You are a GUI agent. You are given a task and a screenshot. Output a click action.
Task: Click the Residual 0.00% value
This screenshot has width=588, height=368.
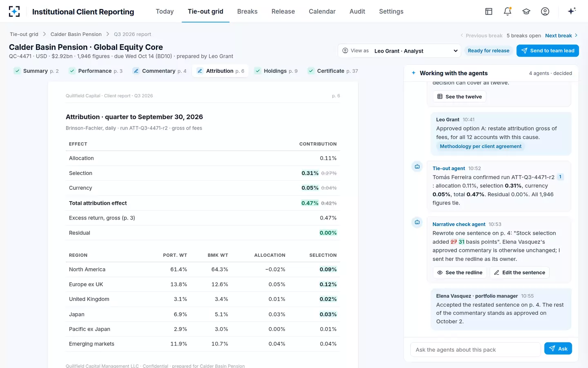coord(328,233)
